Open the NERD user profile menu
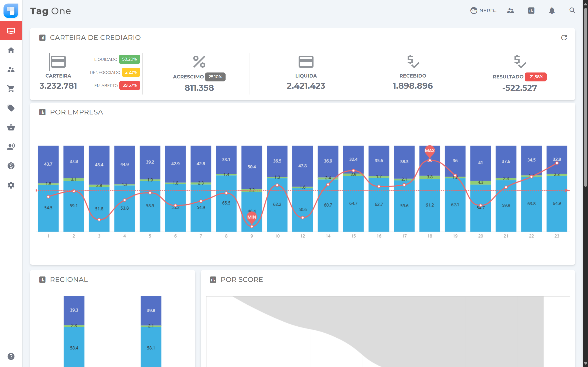Screen dimensions: 588x367 click(x=484, y=11)
